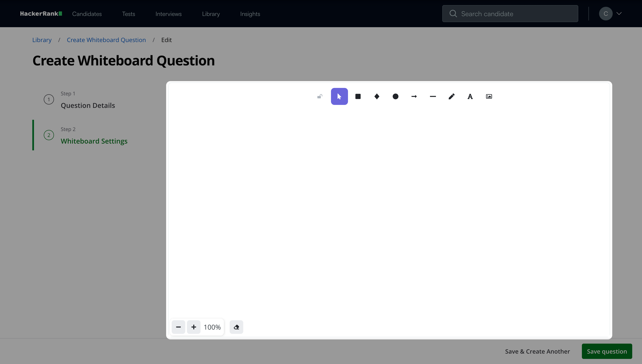Select the text tool
Viewport: 642px width, 364px height.
pos(470,96)
